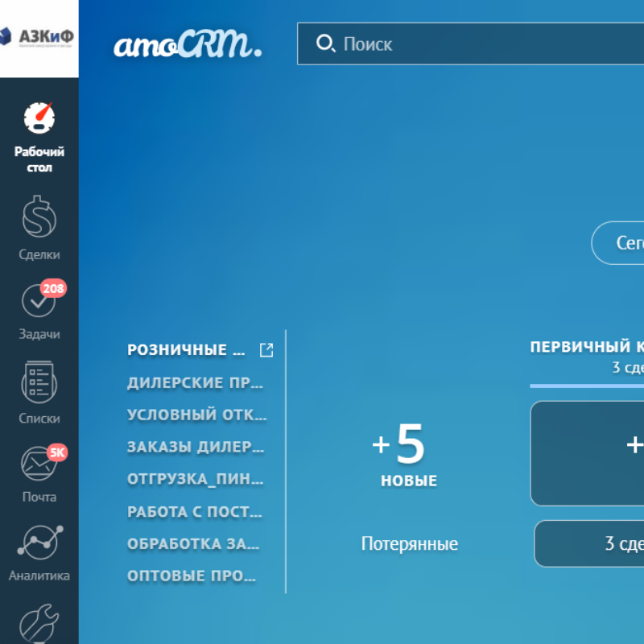Select the ОТГРУЗКА_ПИН... pipeline

195,480
